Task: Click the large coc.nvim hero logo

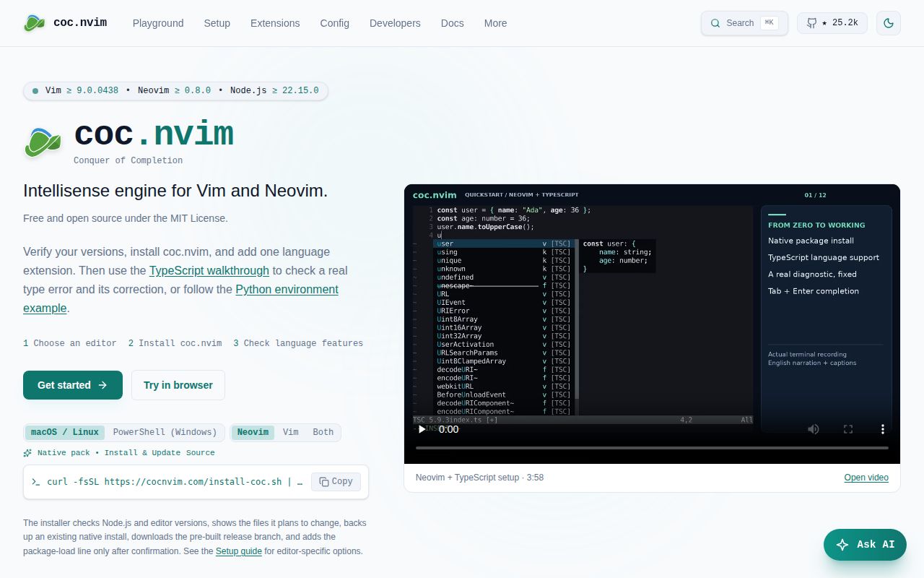Action: tap(43, 142)
